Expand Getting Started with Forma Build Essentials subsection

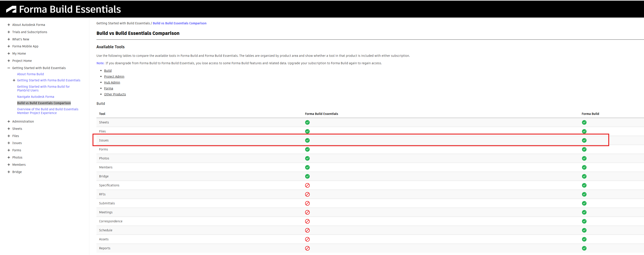tap(14, 80)
